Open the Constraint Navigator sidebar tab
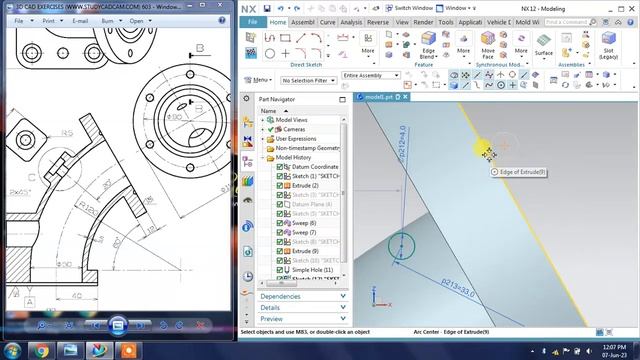640x360 pixels. click(x=248, y=141)
